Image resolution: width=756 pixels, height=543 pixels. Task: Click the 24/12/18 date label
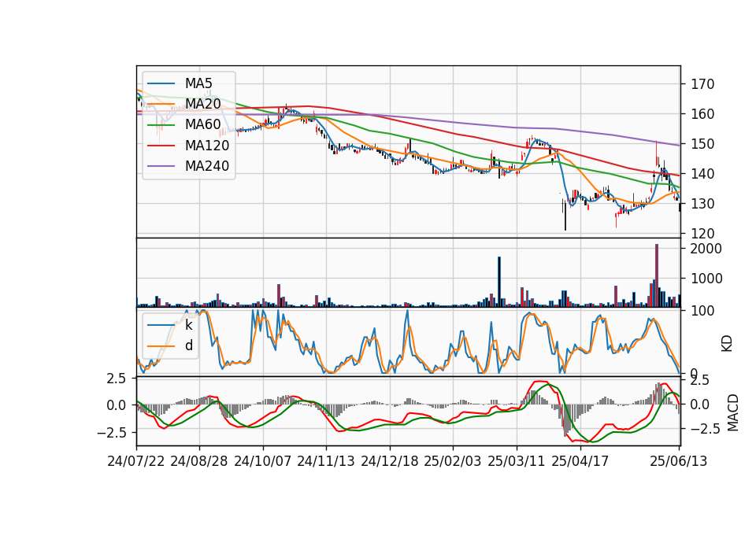(x=390, y=461)
